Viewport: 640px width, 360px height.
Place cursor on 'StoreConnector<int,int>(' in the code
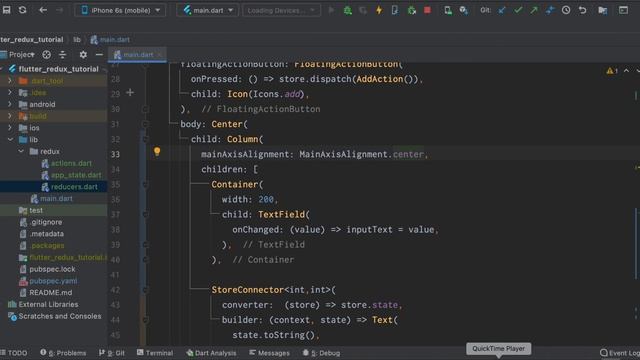point(273,290)
